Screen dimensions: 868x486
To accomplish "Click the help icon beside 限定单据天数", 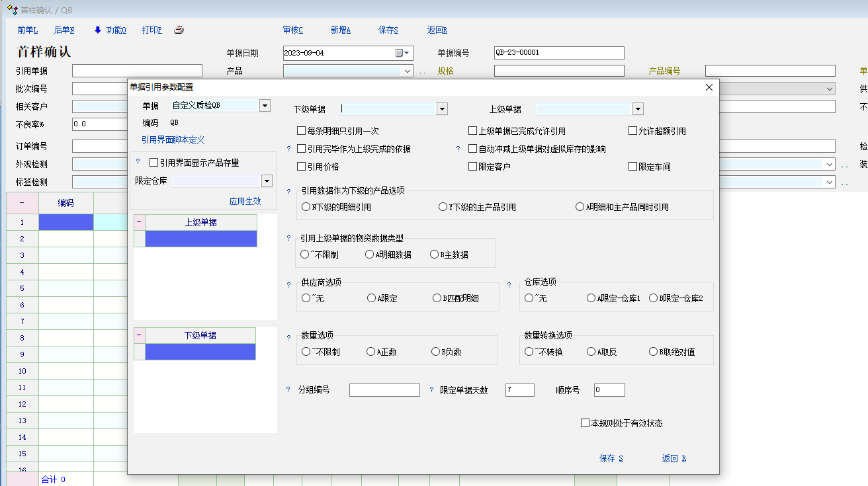I will point(432,390).
